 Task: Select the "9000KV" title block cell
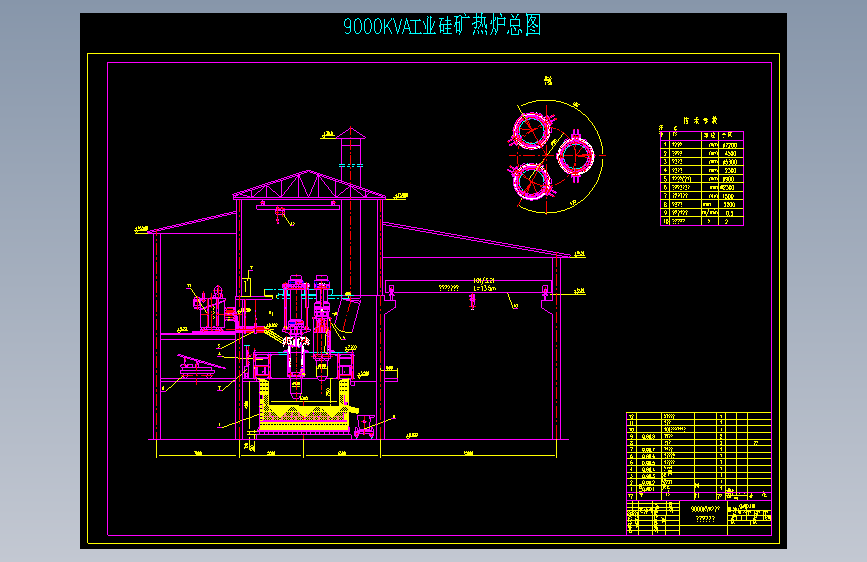[704, 513]
